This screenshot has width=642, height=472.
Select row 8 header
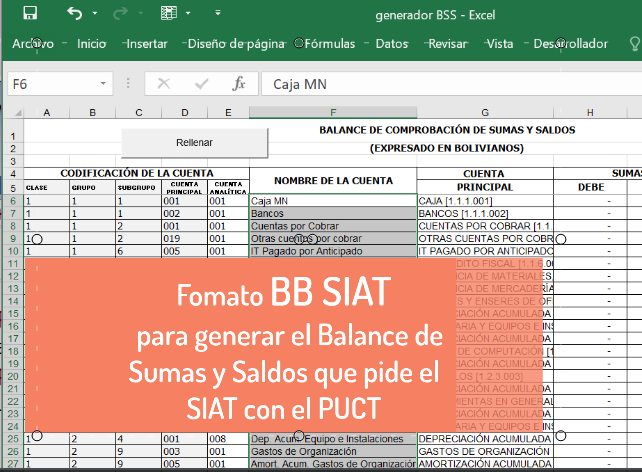[12, 227]
